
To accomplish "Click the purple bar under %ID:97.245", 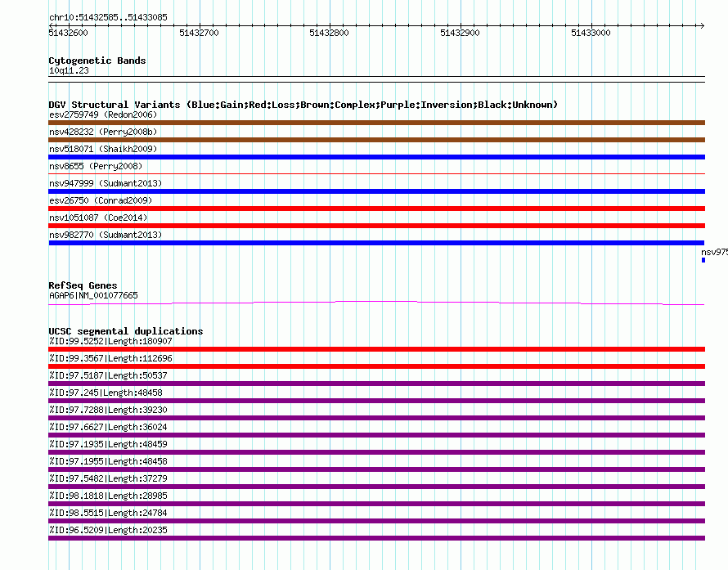I will click(376, 401).
